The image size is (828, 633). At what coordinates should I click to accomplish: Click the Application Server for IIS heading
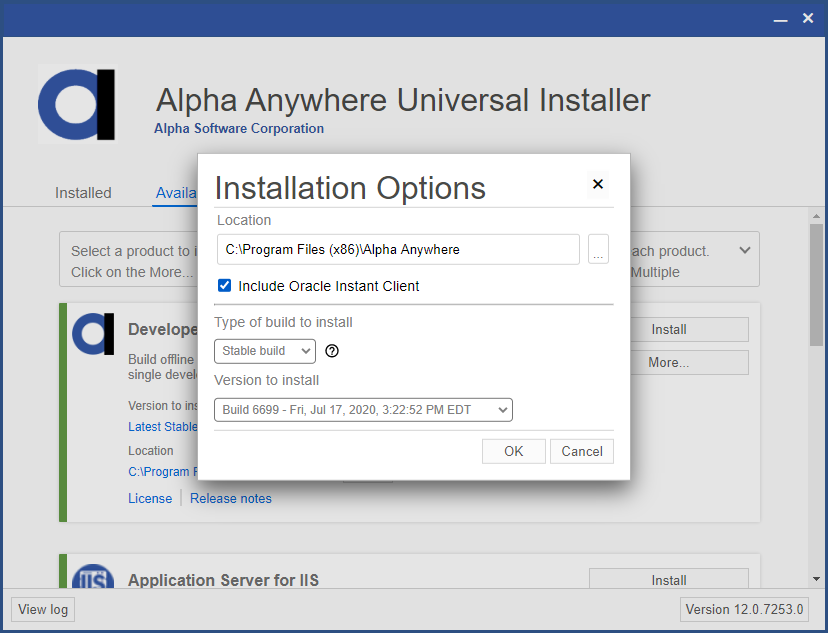pyautogui.click(x=223, y=580)
